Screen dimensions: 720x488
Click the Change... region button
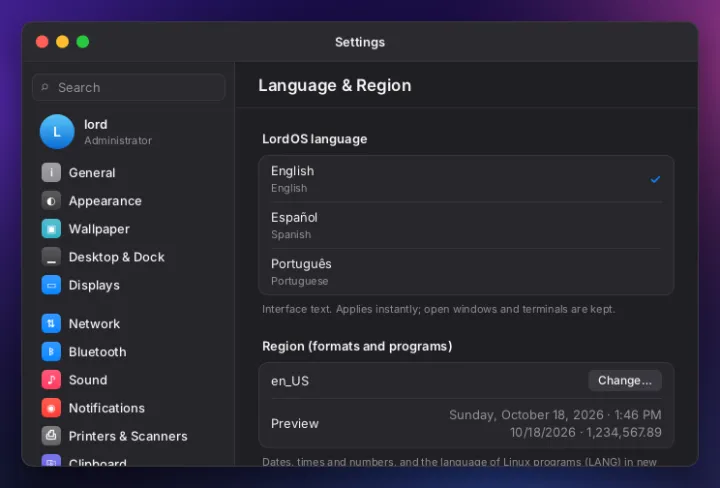(625, 381)
